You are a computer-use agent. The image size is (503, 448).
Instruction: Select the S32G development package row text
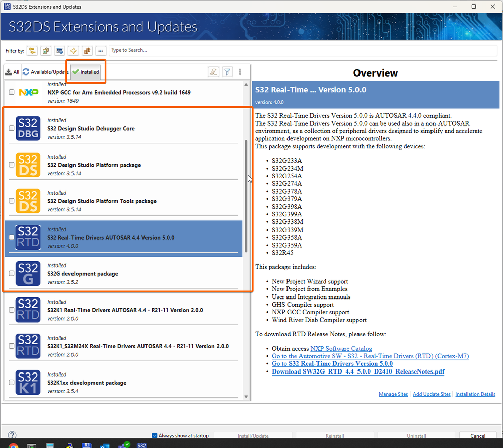83,274
